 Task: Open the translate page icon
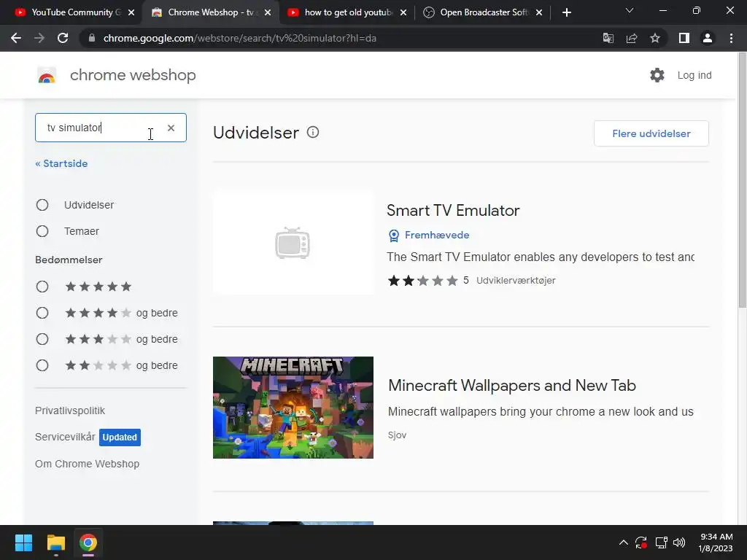click(x=608, y=38)
